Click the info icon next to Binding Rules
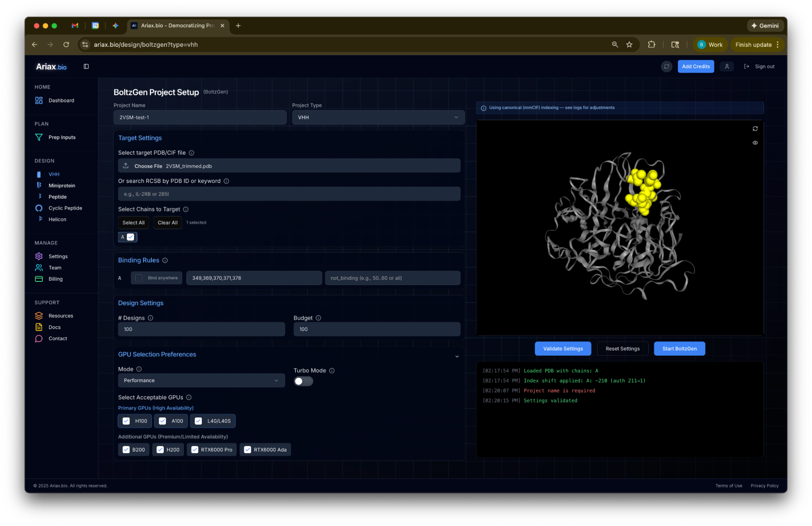The height and width of the screenshot is (526, 812). coord(165,260)
